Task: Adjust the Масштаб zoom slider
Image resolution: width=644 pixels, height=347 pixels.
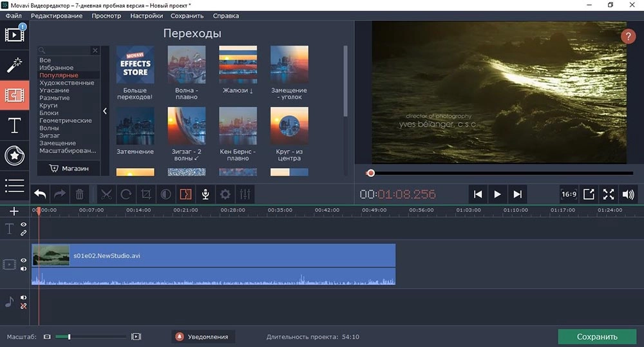Action: 69,337
